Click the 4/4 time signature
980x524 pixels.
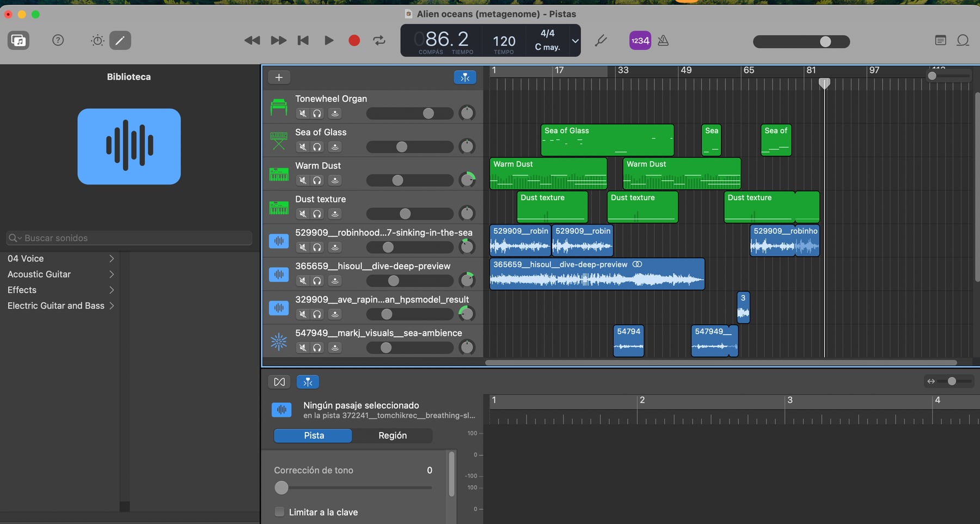(548, 33)
